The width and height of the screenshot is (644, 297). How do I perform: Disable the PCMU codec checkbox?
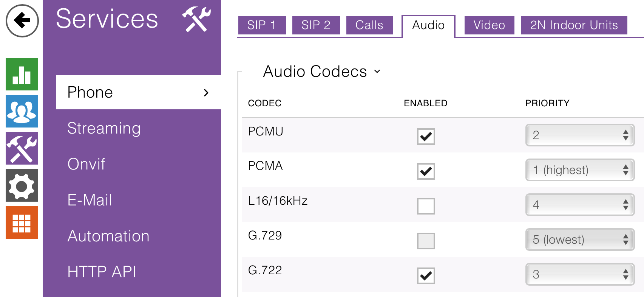tap(426, 137)
